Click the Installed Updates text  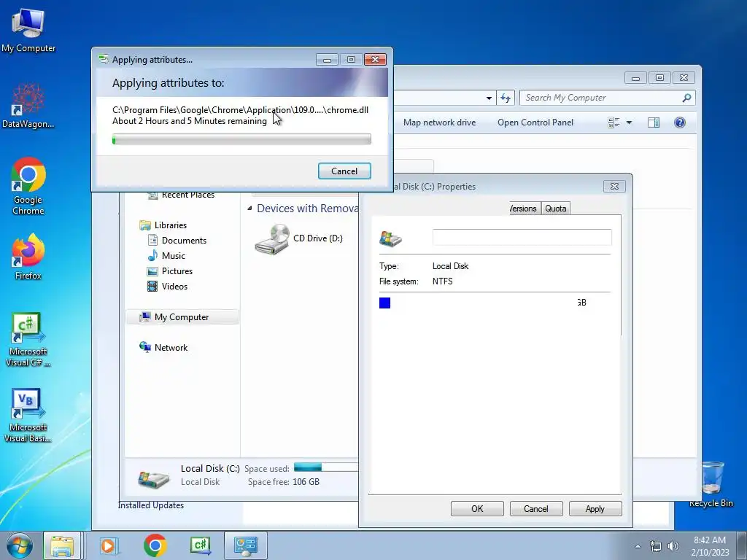pos(150,505)
